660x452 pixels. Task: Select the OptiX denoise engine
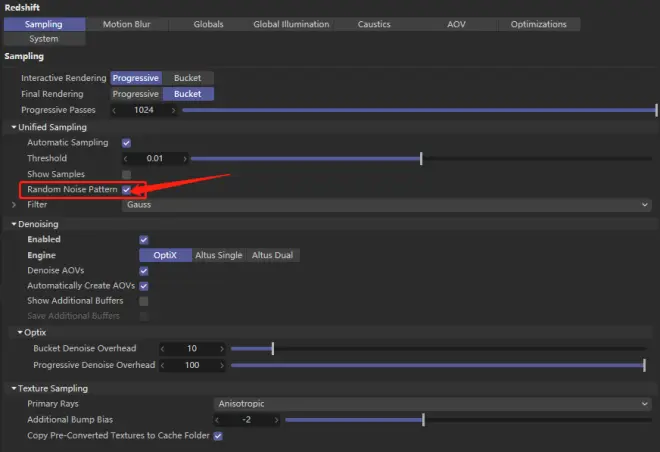[165, 255]
